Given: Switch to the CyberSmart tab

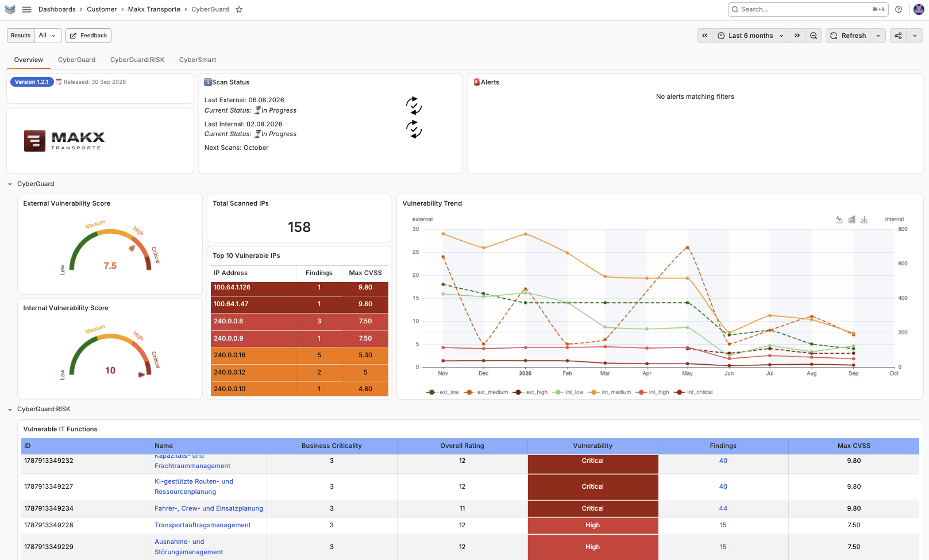Looking at the screenshot, I should pos(198,60).
